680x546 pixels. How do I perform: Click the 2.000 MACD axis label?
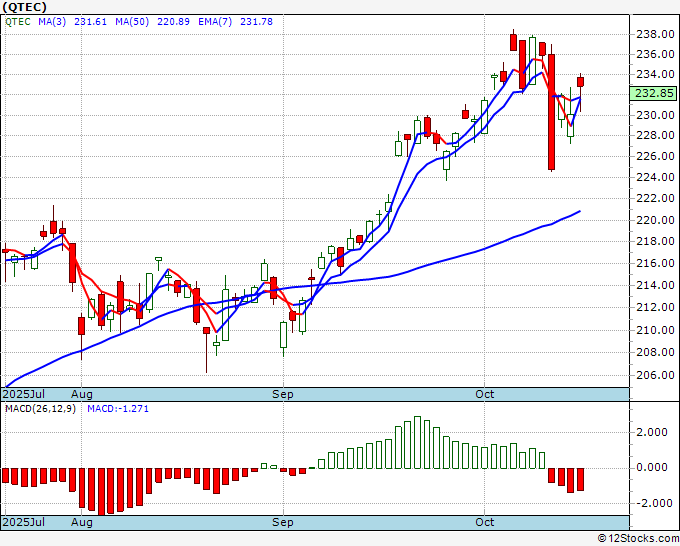652,432
